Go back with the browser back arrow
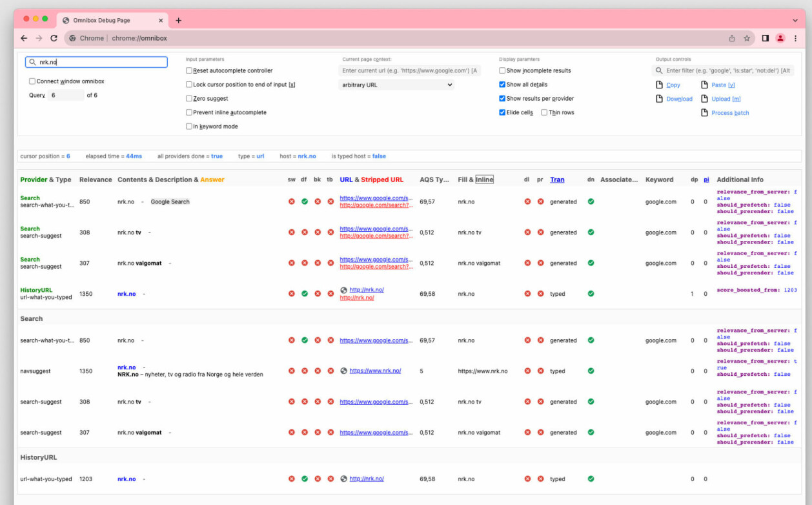812x505 pixels. pyautogui.click(x=24, y=38)
